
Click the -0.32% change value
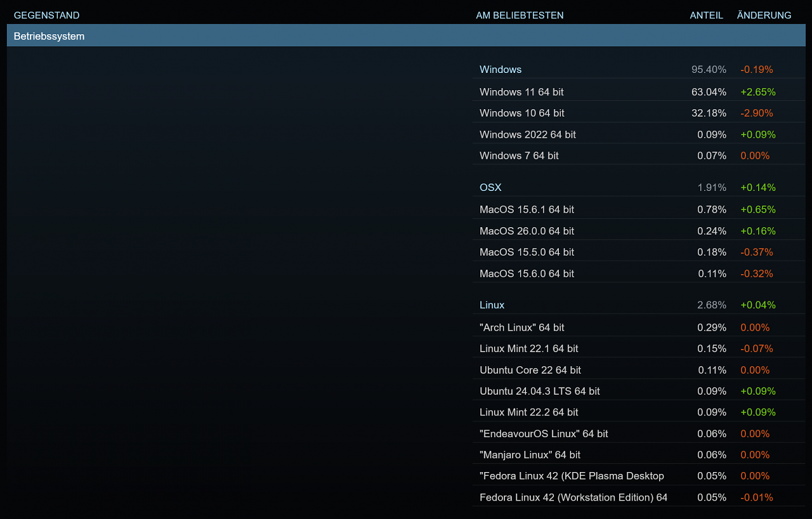tap(757, 273)
